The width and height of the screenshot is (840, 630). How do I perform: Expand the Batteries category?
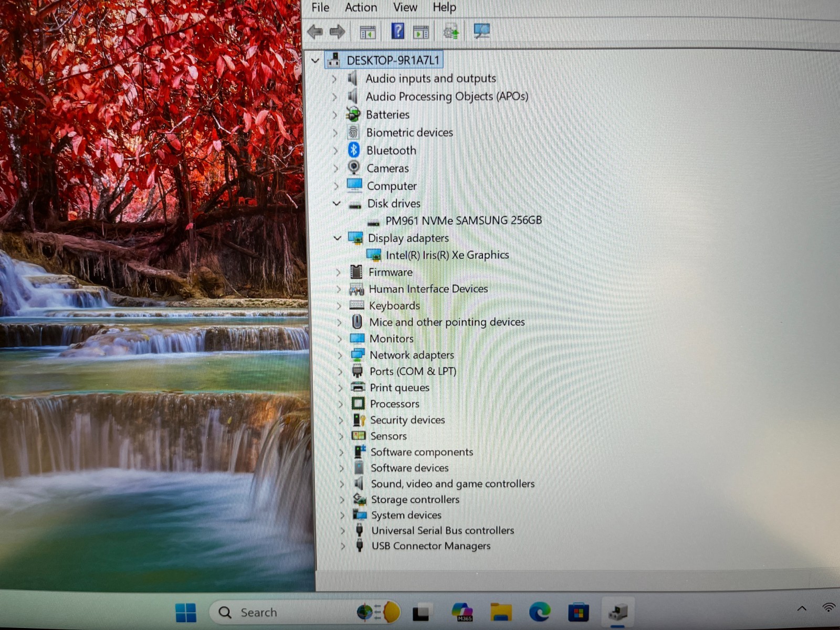click(335, 114)
